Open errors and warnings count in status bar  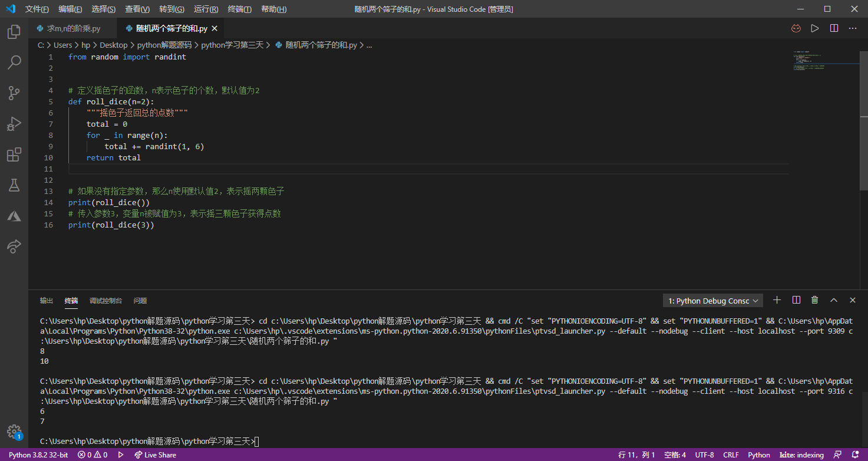coord(93,455)
